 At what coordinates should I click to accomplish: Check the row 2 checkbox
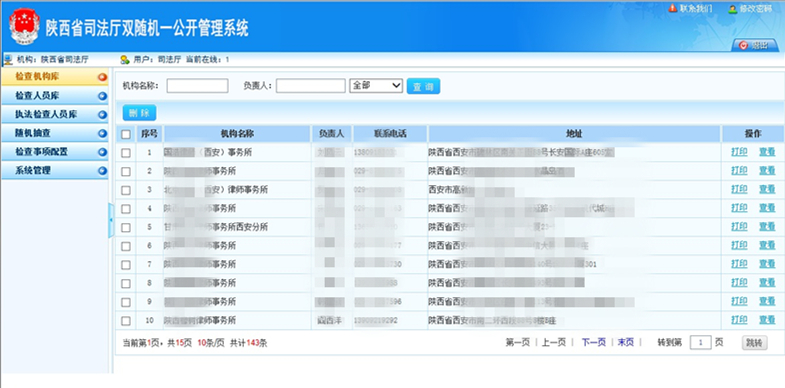point(126,171)
